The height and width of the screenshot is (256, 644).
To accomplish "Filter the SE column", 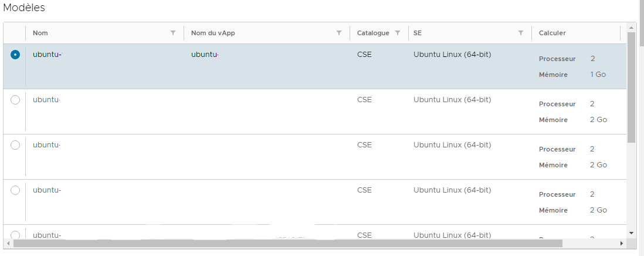I will point(521,33).
